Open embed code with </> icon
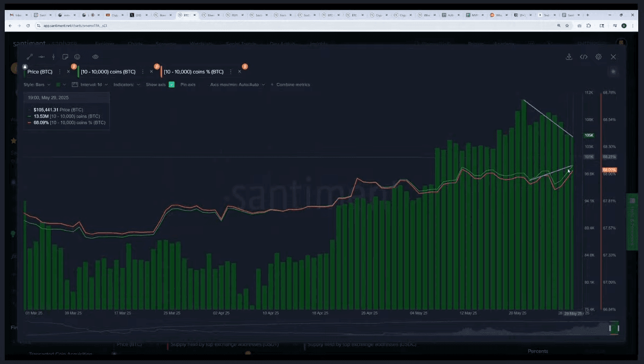Viewport: 644px width, 364px height. point(583,57)
